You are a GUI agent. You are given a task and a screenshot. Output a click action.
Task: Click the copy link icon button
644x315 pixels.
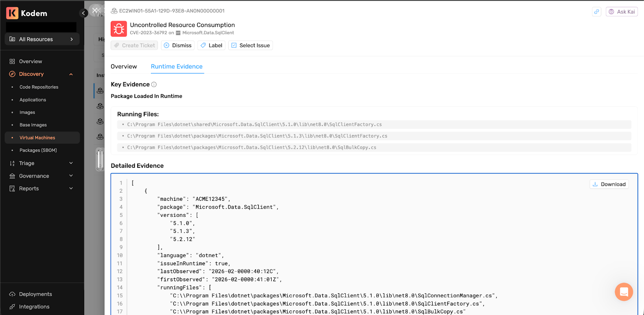[597, 12]
